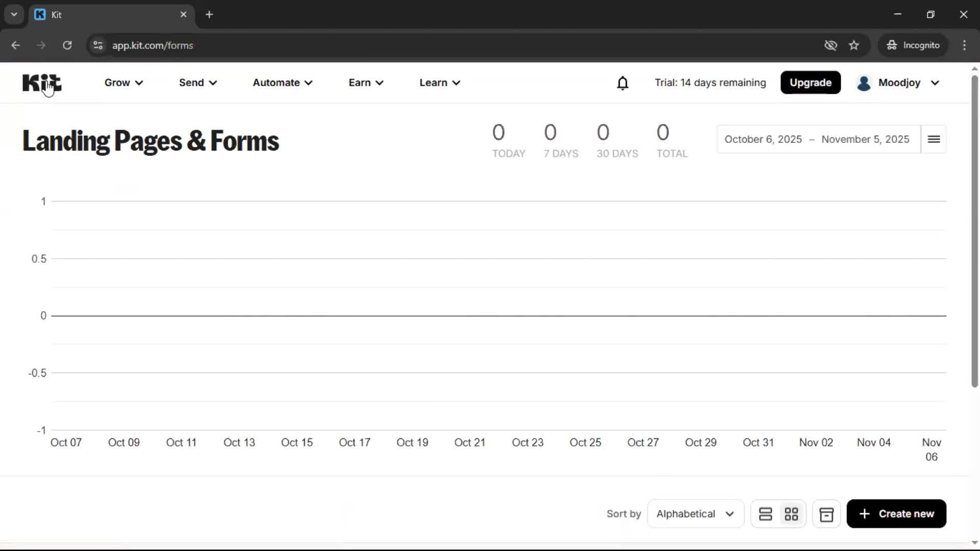
Task: Expand the Moodjoy account dropdown
Action: pyautogui.click(x=935, y=83)
